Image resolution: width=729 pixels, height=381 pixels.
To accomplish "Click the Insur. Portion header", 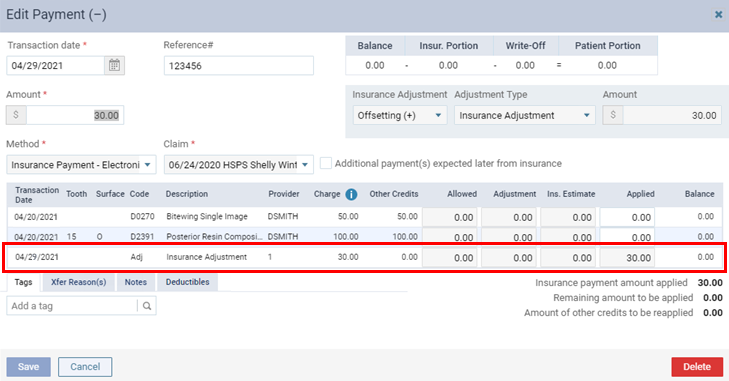I will click(x=449, y=46).
